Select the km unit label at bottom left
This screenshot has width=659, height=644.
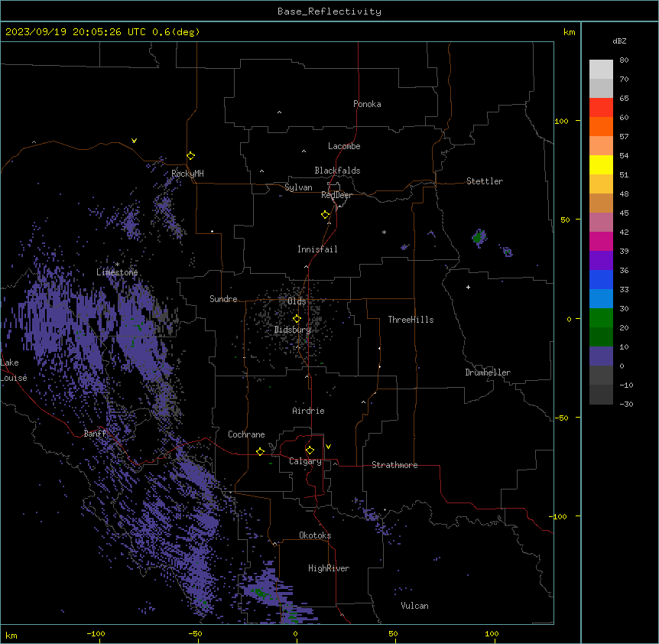pyautogui.click(x=11, y=635)
